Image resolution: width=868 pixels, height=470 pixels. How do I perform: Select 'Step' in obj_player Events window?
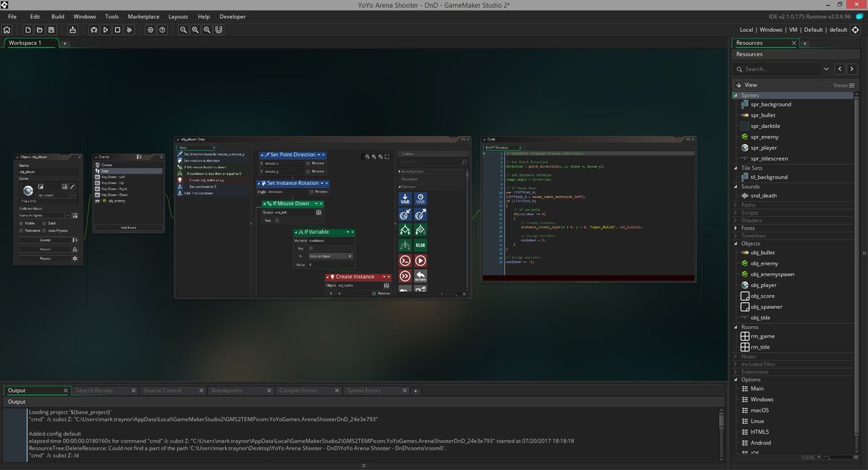click(128, 171)
